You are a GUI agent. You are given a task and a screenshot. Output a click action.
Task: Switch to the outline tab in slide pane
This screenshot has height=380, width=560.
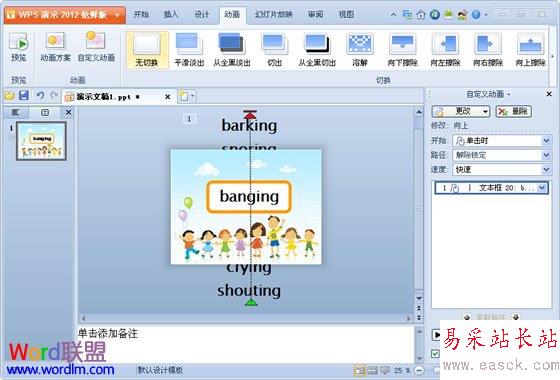(x=16, y=112)
